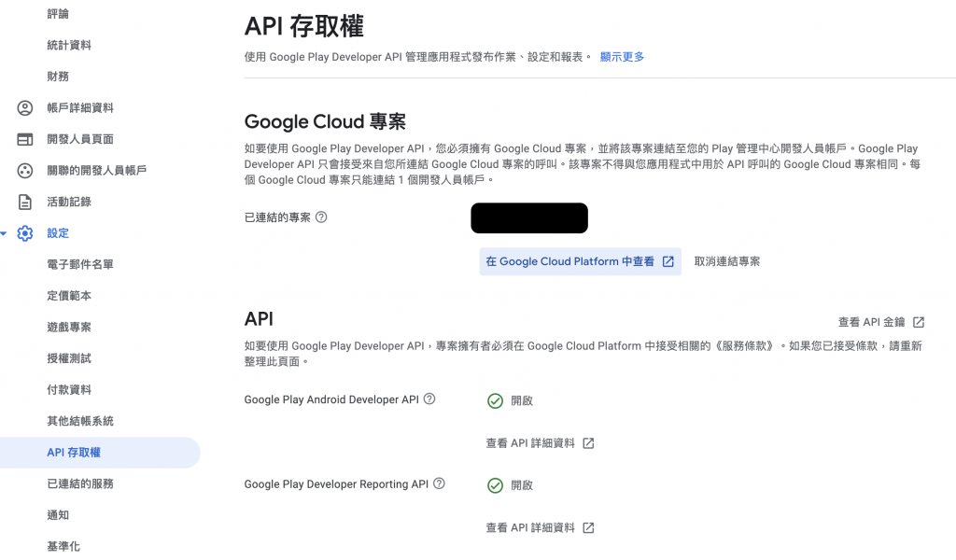Viewport: 956px width, 560px height.
Task: Click help icon beside Google Play Android Developer API
Action: coord(429,399)
